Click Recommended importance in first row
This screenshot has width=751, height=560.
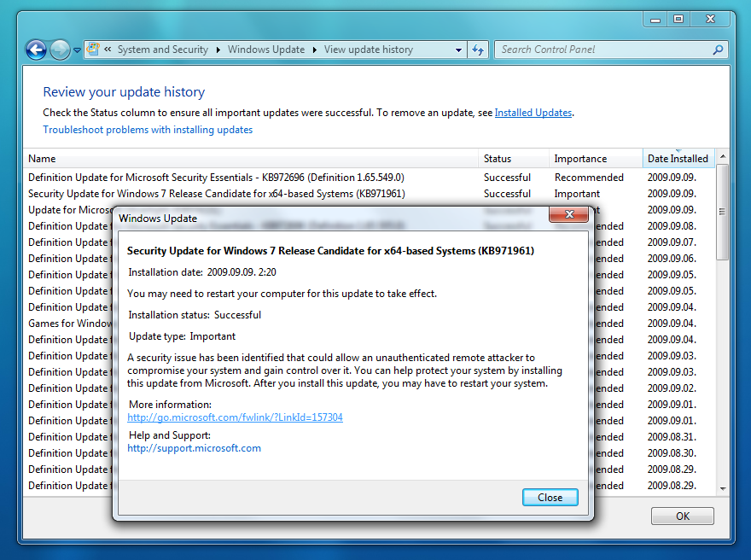click(x=589, y=178)
